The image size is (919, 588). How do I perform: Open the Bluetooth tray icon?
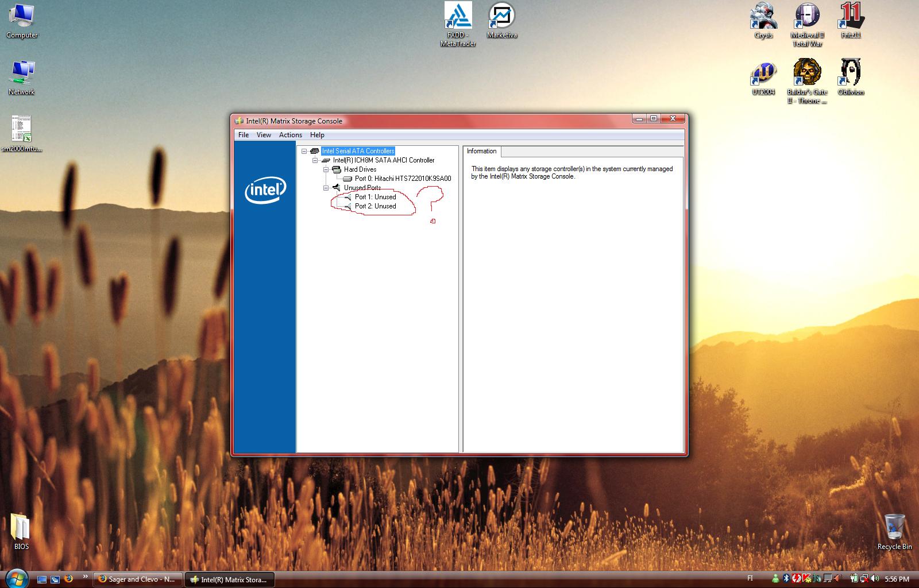(786, 579)
